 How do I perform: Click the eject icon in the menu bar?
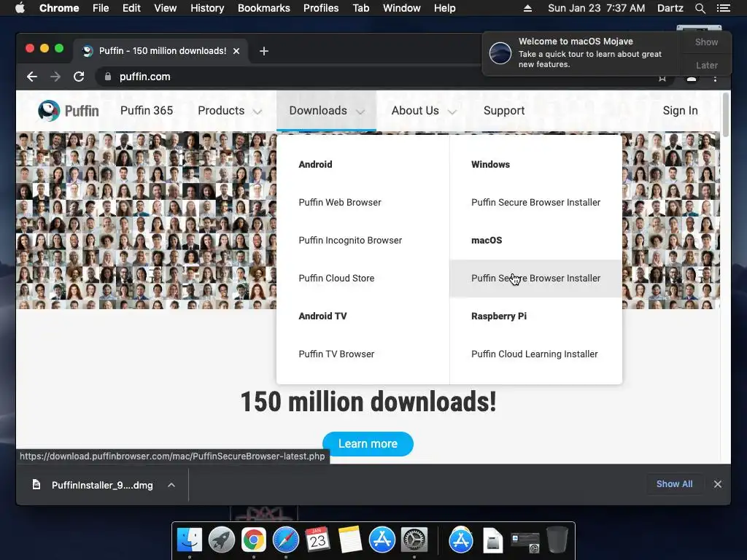(x=527, y=8)
